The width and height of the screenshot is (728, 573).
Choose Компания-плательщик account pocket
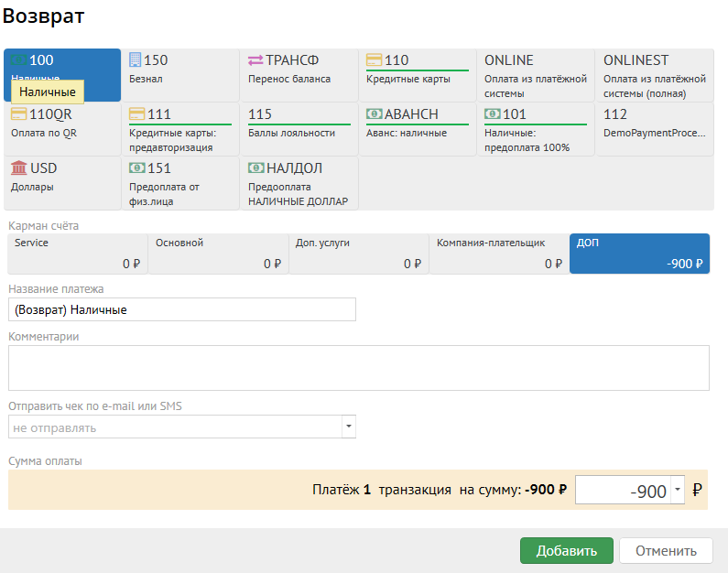[x=498, y=254]
